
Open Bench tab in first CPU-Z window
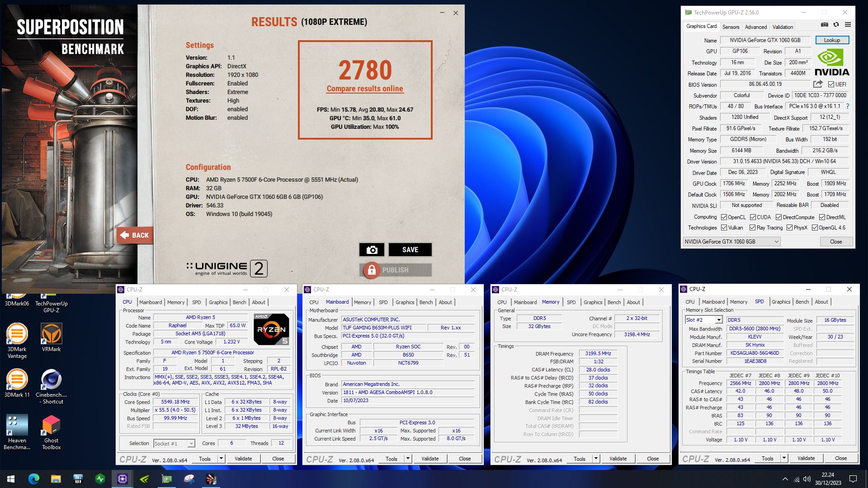coord(239,302)
